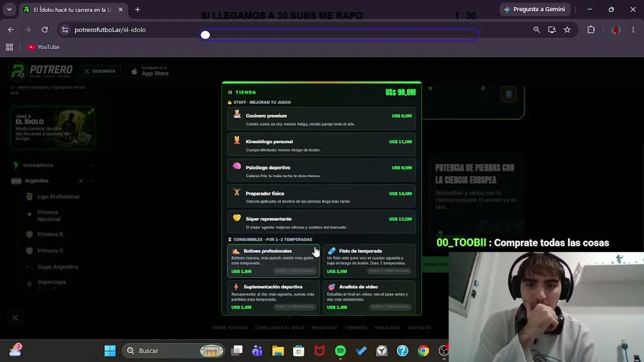Click the US$ 98,8M shop balance
The width and height of the screenshot is (644, 362).
(x=400, y=93)
